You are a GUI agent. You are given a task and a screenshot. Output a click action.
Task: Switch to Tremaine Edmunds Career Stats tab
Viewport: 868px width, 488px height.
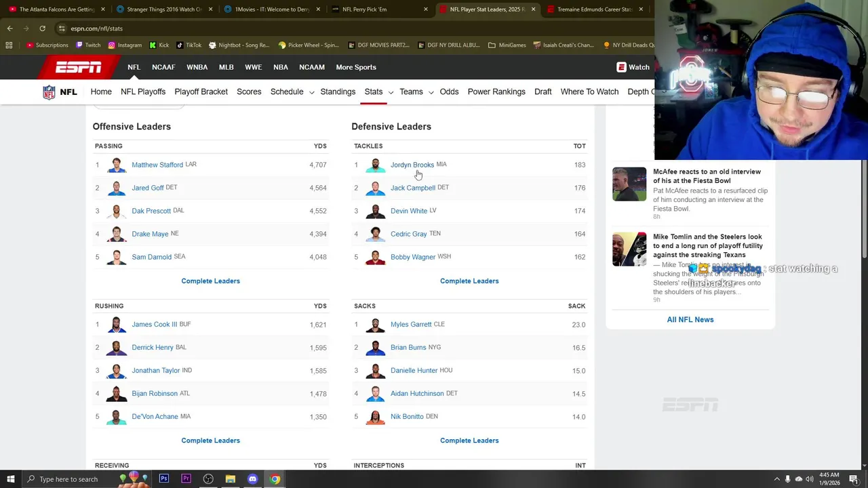pyautogui.click(x=594, y=9)
